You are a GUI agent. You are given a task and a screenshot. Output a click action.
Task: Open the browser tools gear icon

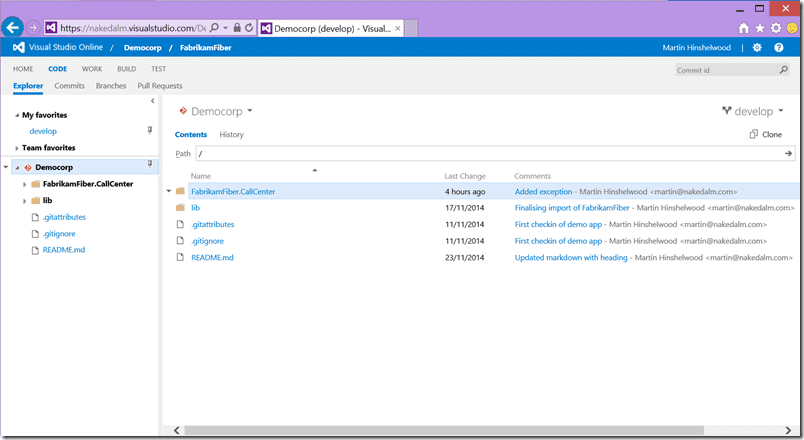(x=776, y=28)
